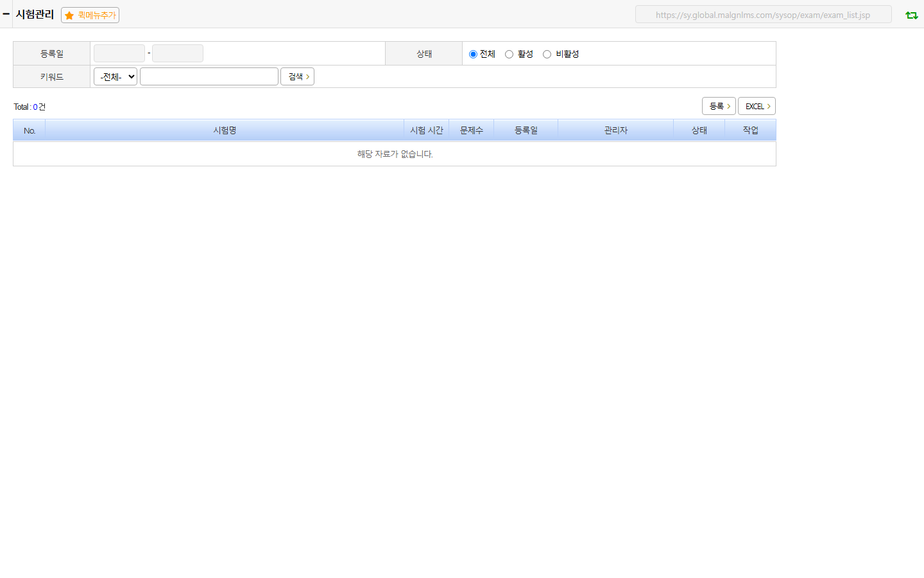Viewport: 924px width, 578px height.
Task: Collapse the 시험관리 header minus icon
Action: [6, 13]
